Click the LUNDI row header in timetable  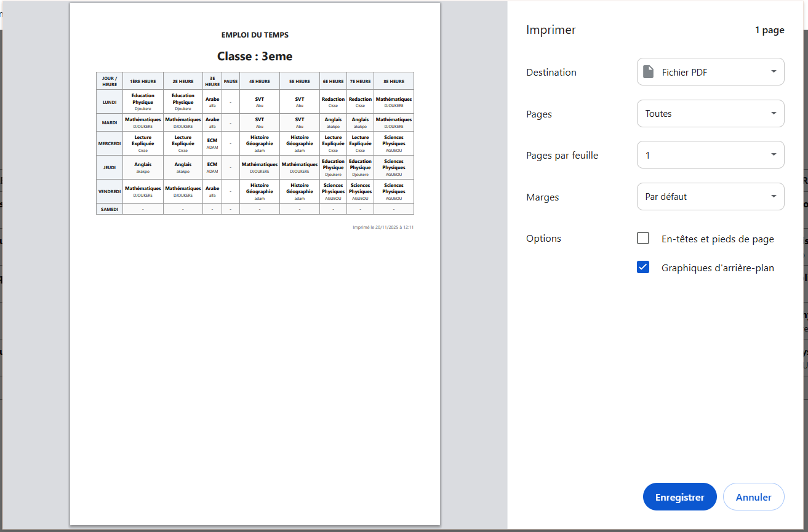point(110,102)
